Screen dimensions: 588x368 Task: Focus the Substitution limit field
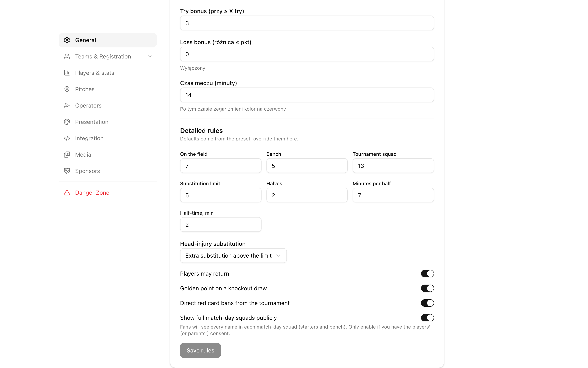click(x=221, y=195)
